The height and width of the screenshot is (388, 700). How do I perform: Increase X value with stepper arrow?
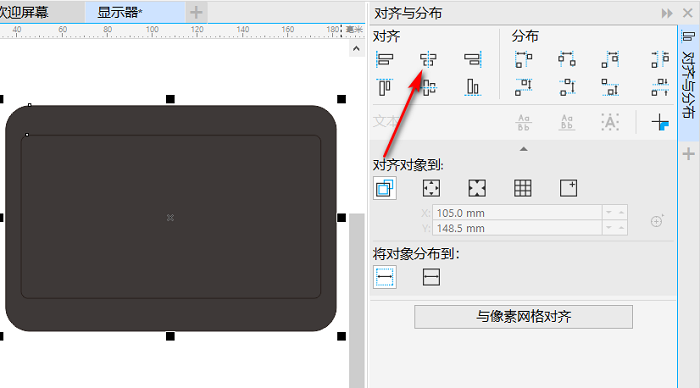(x=621, y=213)
